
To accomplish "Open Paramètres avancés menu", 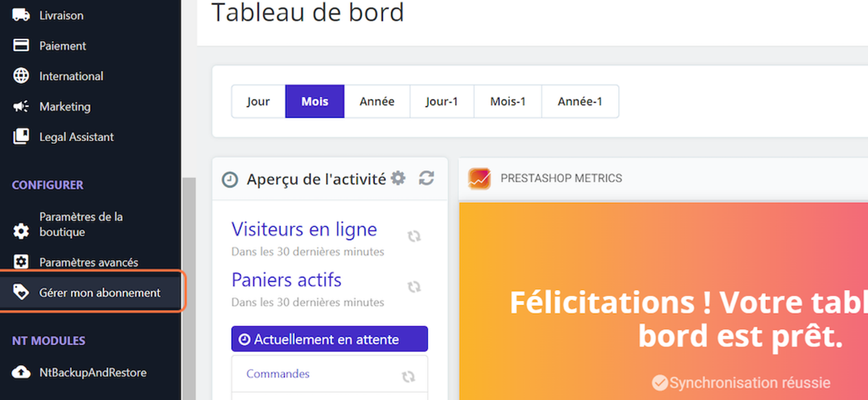I will tap(90, 262).
